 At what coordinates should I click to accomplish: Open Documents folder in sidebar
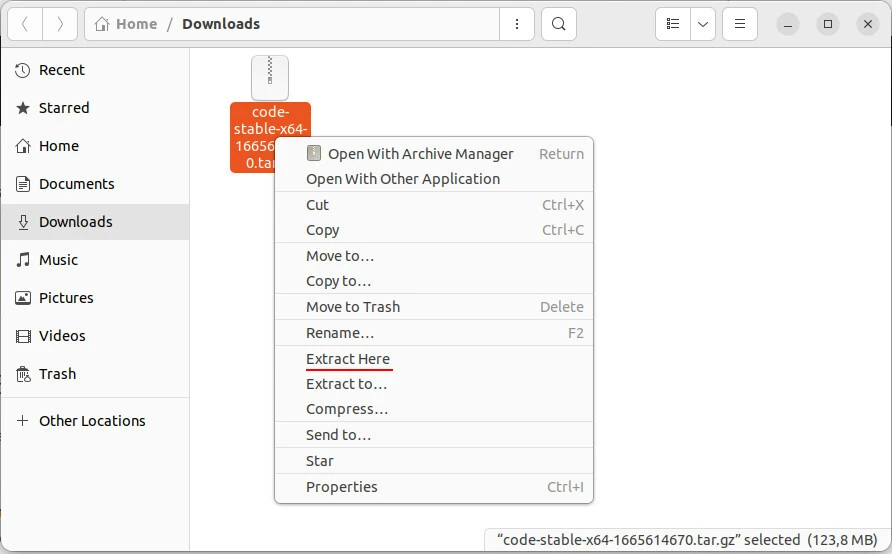77,184
